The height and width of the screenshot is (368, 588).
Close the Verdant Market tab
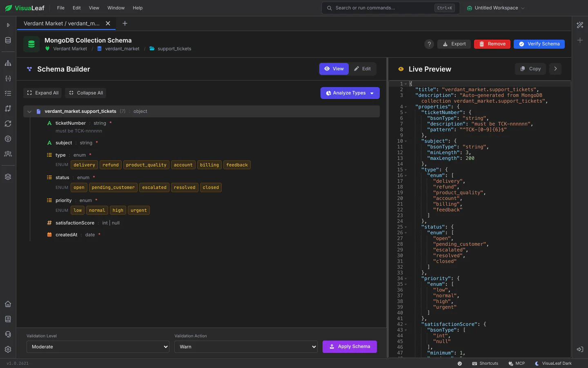(108, 23)
